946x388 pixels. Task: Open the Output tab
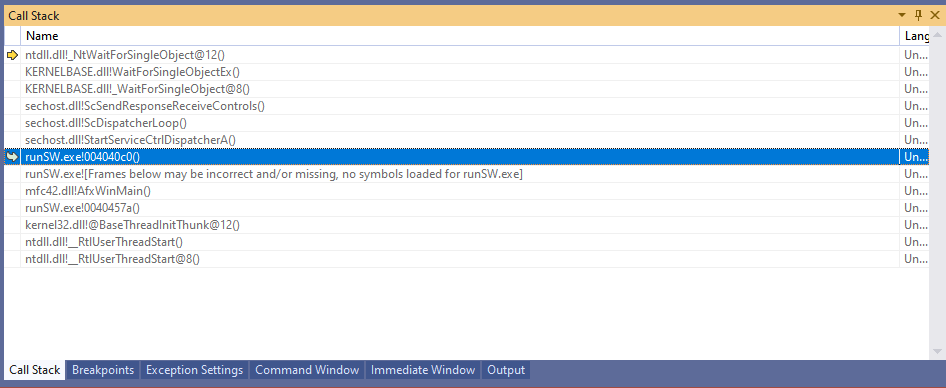pyautogui.click(x=506, y=370)
